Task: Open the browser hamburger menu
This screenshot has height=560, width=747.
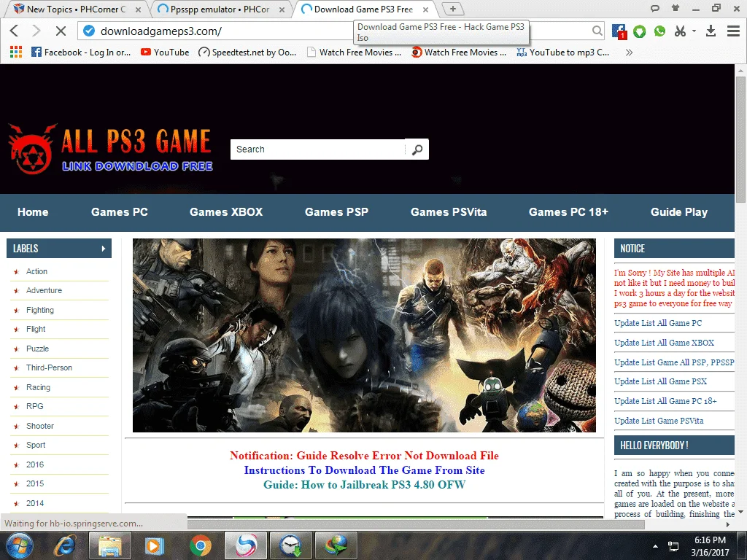Action: point(733,31)
